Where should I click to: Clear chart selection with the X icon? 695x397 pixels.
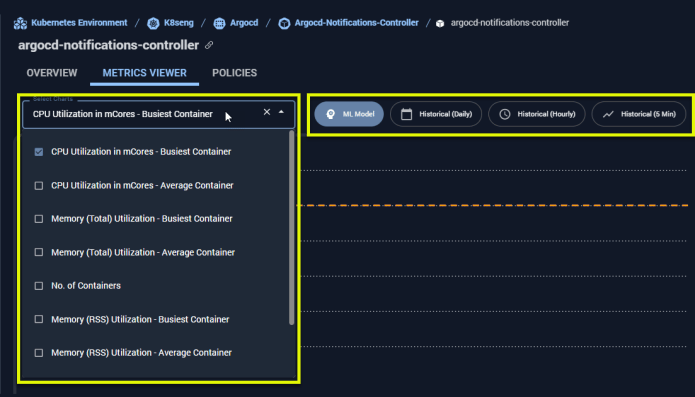pyautogui.click(x=267, y=112)
